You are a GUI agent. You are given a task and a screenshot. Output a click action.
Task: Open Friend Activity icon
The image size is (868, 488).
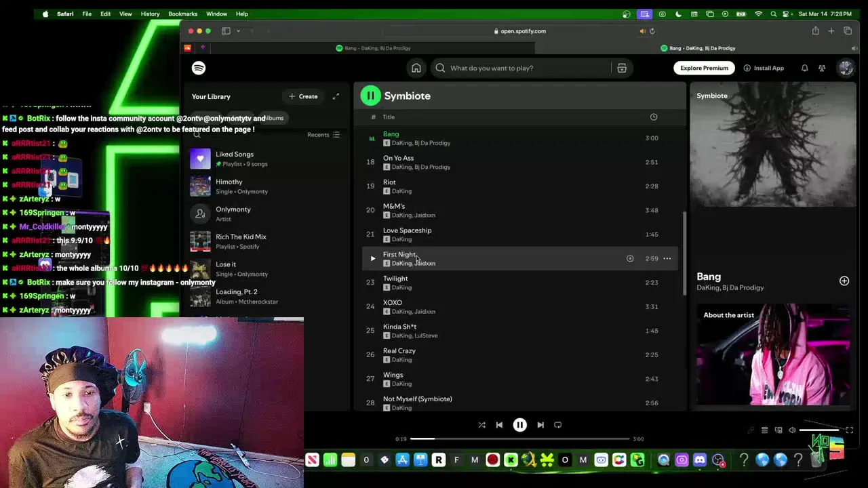pyautogui.click(x=822, y=68)
